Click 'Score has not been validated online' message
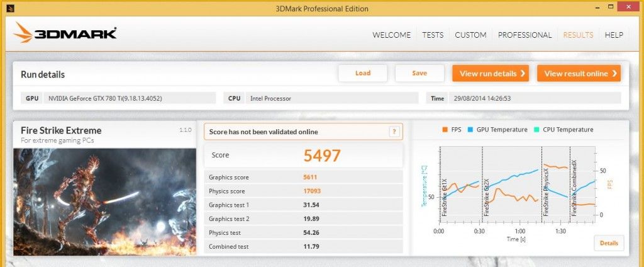The height and width of the screenshot is (267, 644). point(264,132)
